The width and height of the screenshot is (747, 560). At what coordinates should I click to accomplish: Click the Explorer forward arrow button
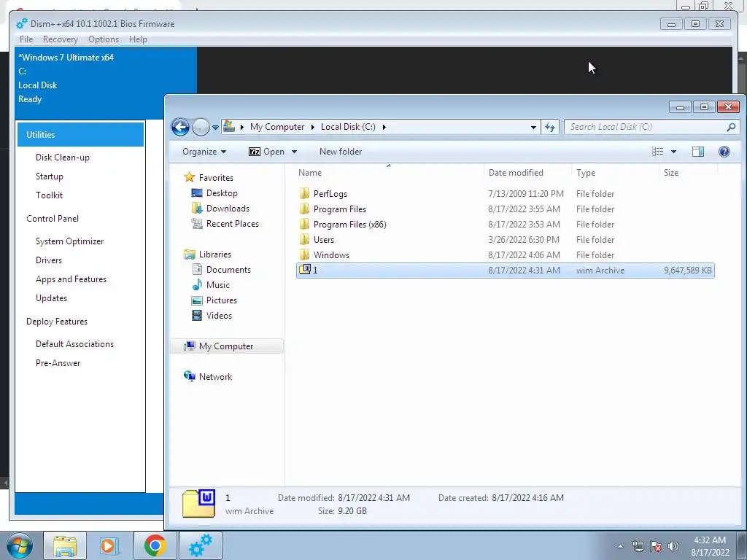201,127
